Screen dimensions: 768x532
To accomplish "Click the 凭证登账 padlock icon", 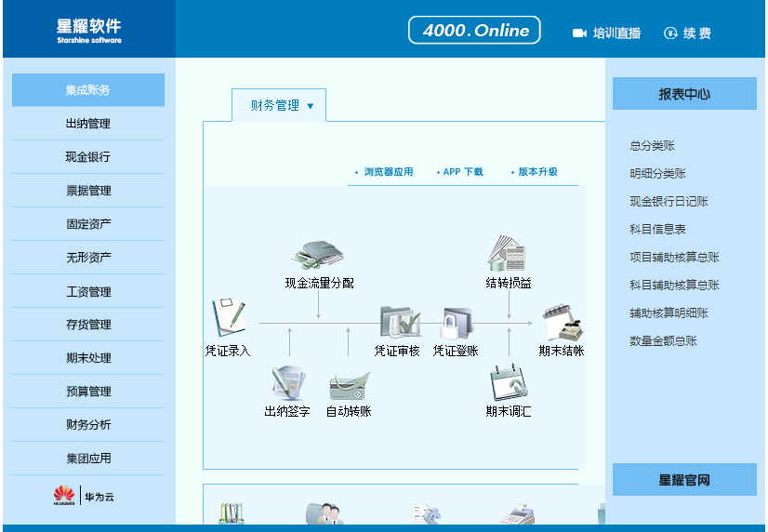I will pyautogui.click(x=456, y=323).
